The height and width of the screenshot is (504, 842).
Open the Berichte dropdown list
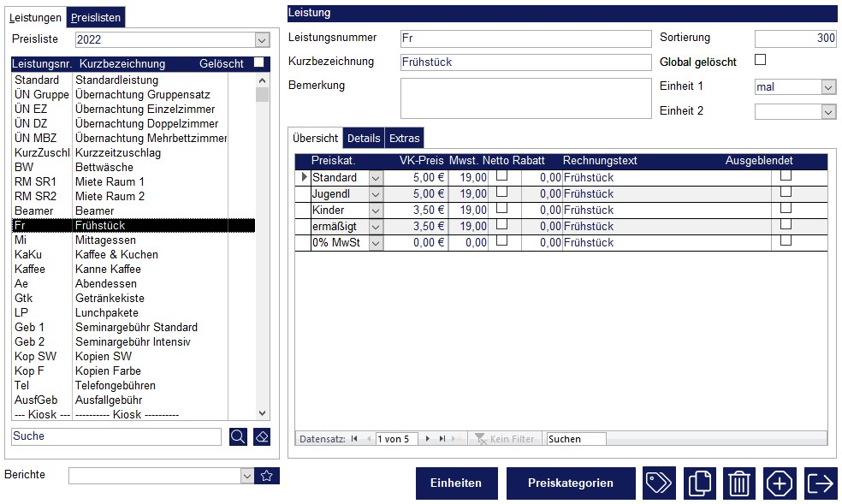pos(247,476)
